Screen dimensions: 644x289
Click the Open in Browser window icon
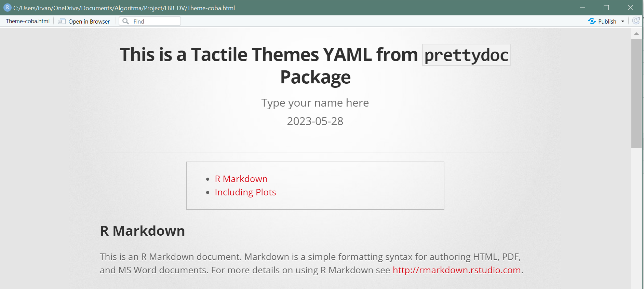(x=62, y=21)
